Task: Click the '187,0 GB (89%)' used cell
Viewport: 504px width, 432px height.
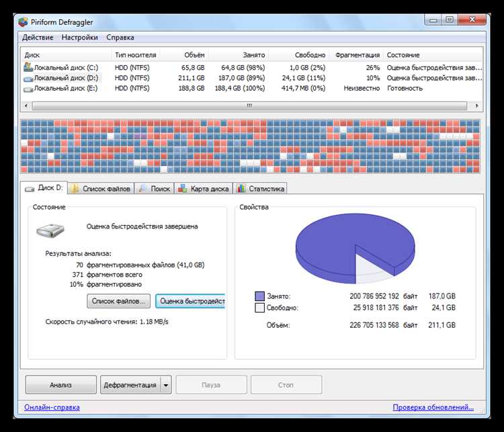Action: [x=241, y=78]
